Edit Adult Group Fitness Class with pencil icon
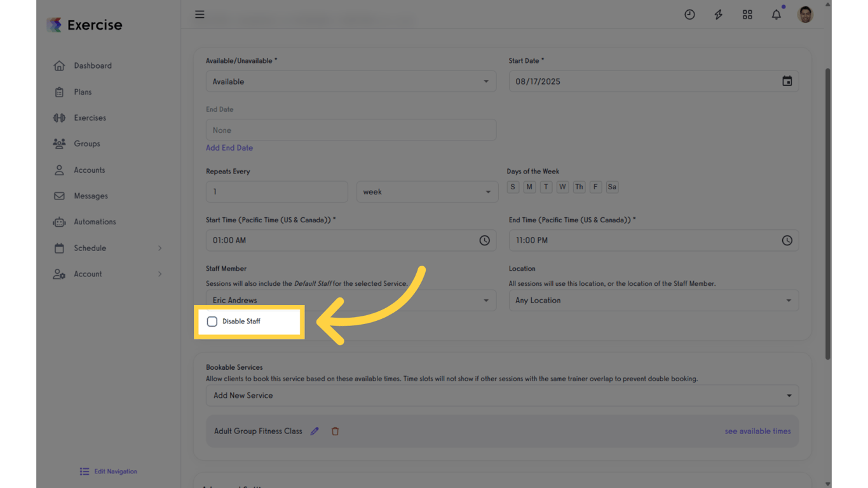Screen dimensions: 868x488 click(315, 431)
